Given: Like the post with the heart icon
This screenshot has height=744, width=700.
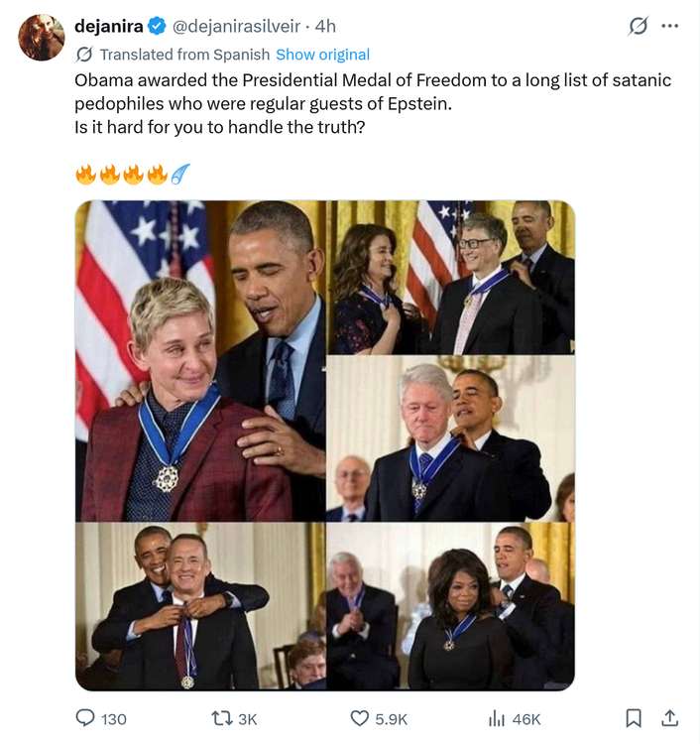Looking at the screenshot, I should (x=360, y=718).
